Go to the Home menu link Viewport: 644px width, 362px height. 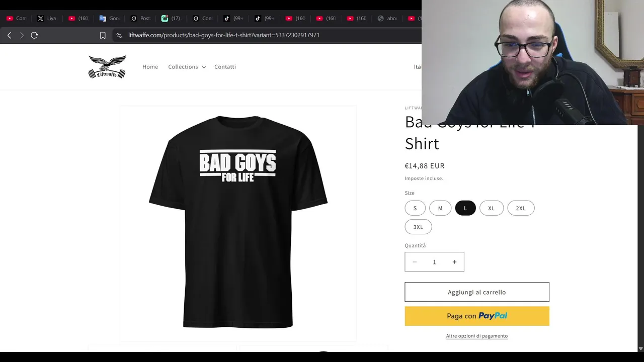[x=150, y=67]
